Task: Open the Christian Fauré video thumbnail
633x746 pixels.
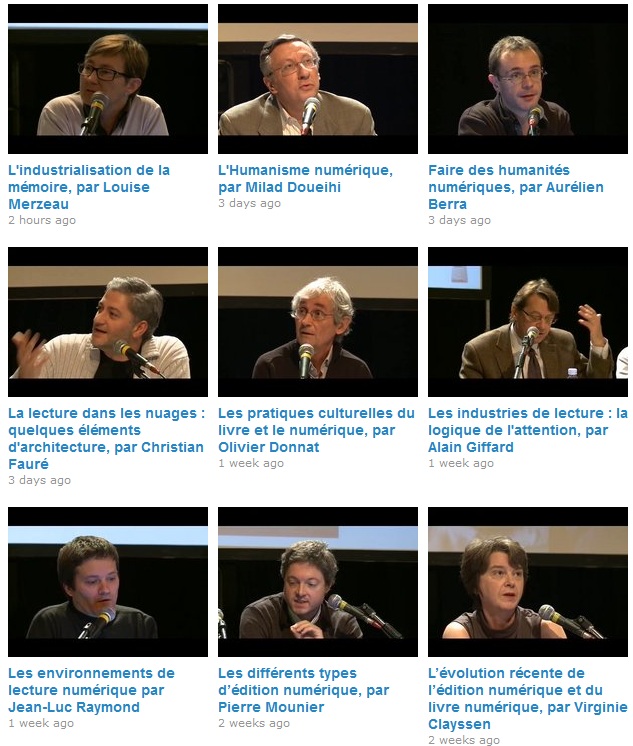Action: [108, 322]
